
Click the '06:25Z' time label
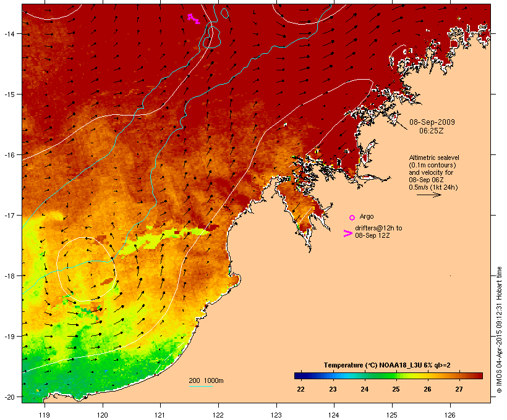(432, 131)
